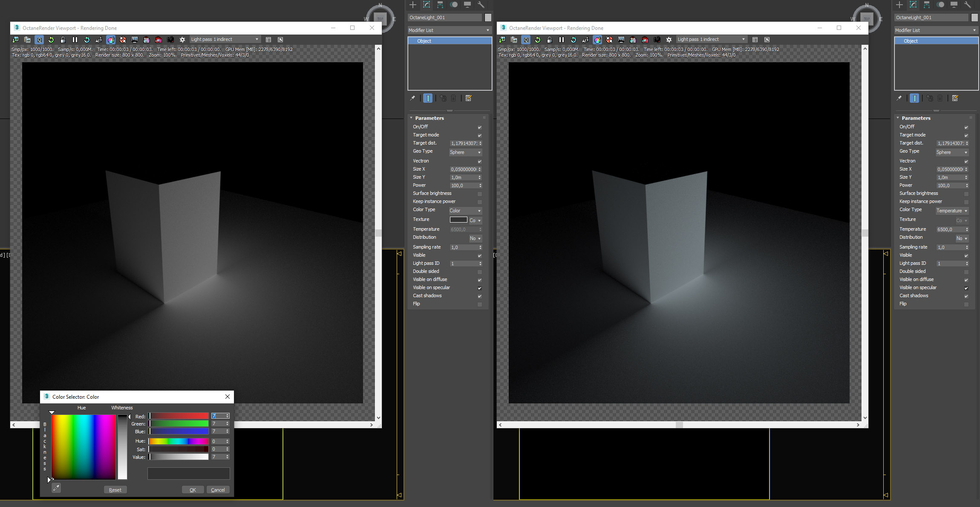Open Color Type dropdown showing Temperature
Screen dimensions: 980x507
952,211
